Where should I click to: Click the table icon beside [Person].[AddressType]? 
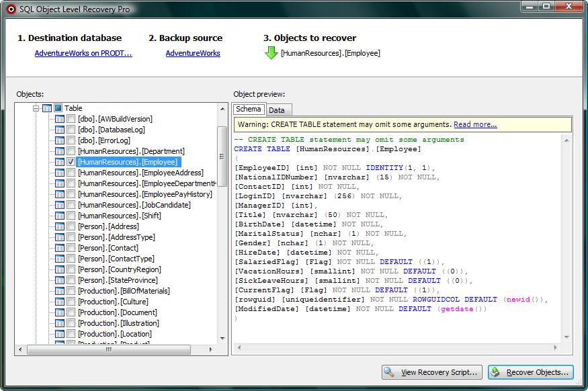(x=60, y=237)
